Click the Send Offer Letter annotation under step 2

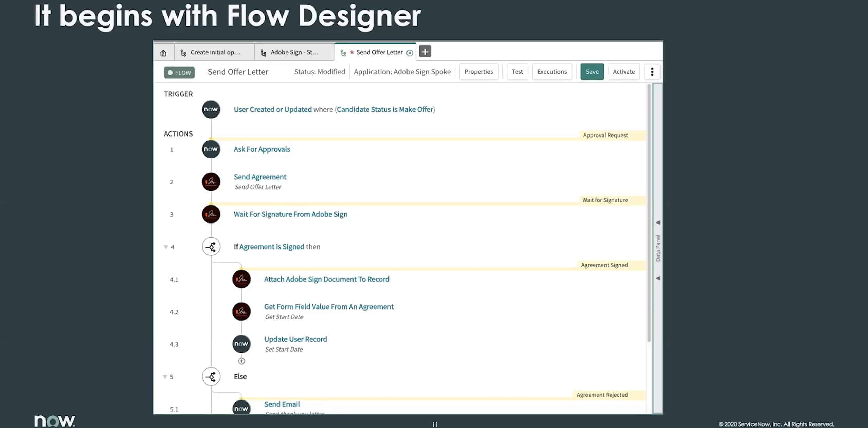pos(258,187)
